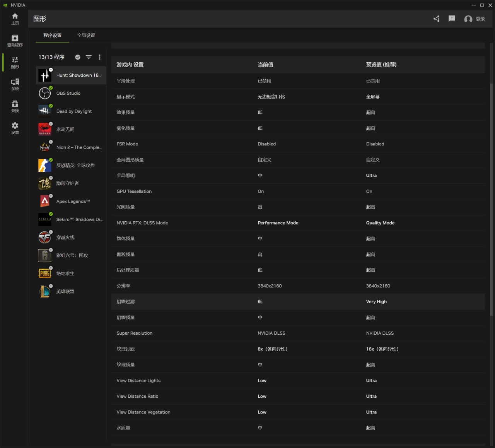Click the 游戏内 设置 column header
Screen dimensions: 495x448
[x=130, y=65]
